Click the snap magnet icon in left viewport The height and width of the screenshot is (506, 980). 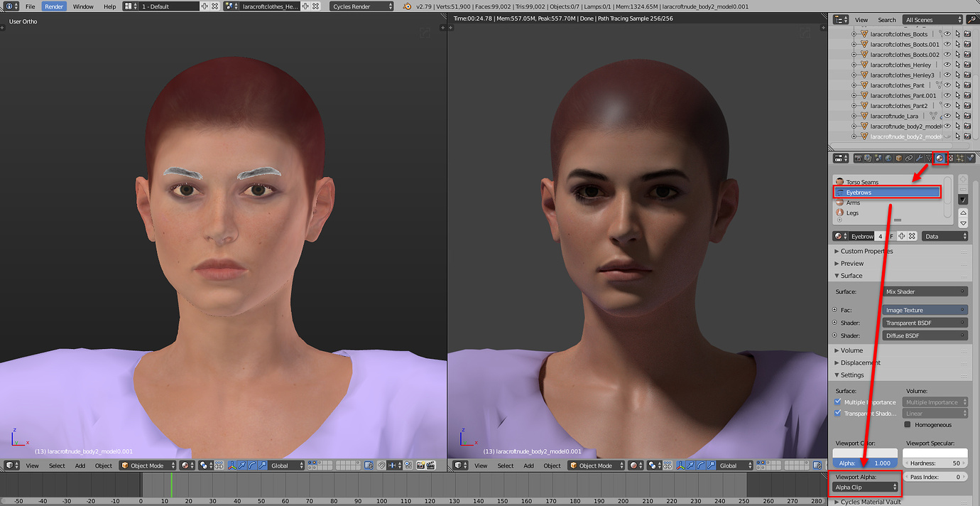[382, 465]
